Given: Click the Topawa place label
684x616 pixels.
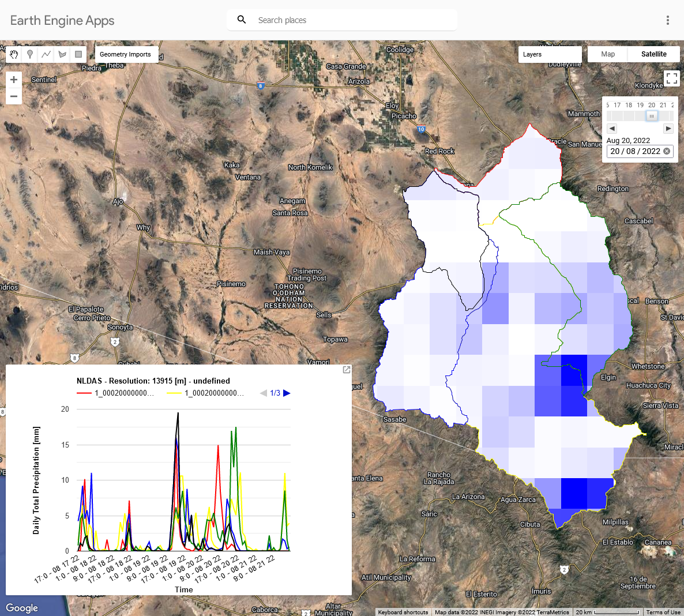Looking at the screenshot, I should tap(335, 339).
